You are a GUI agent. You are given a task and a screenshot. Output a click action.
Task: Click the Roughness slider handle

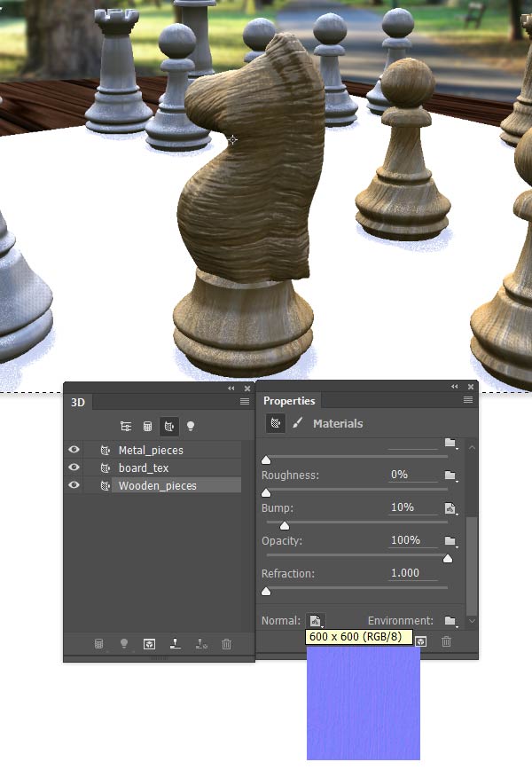[x=266, y=492]
